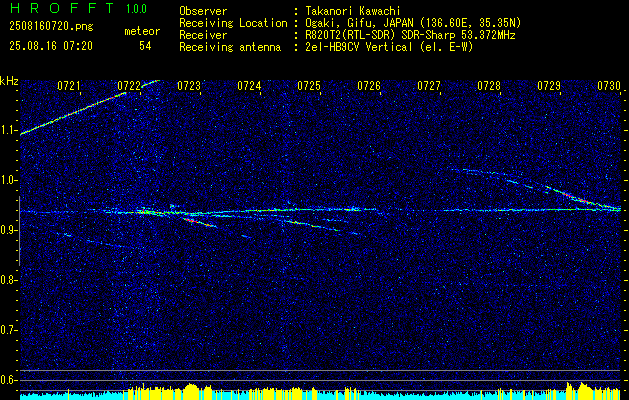Click time marker 0724

pyautogui.click(x=249, y=85)
